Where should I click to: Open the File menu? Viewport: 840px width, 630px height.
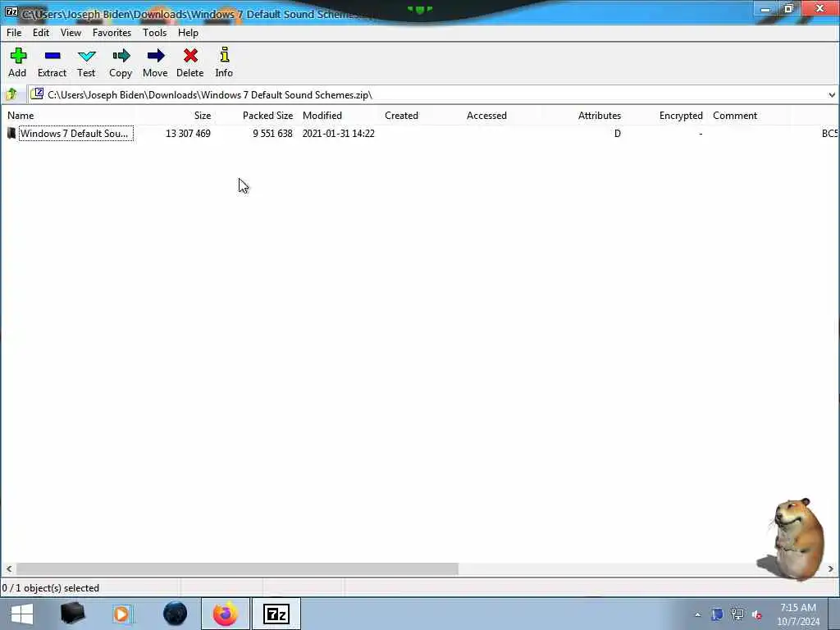click(14, 33)
